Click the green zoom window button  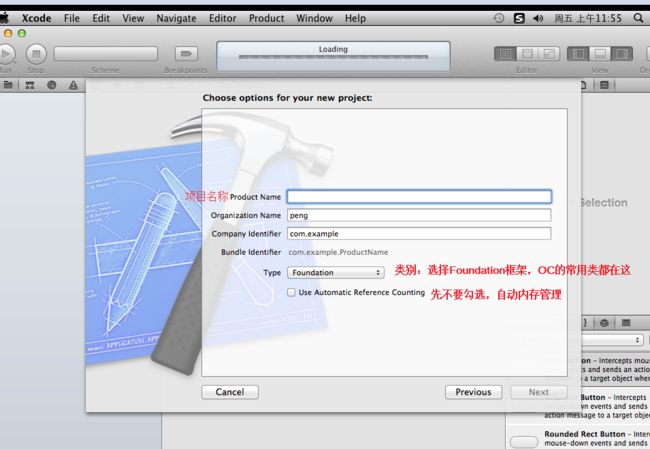click(22, 33)
